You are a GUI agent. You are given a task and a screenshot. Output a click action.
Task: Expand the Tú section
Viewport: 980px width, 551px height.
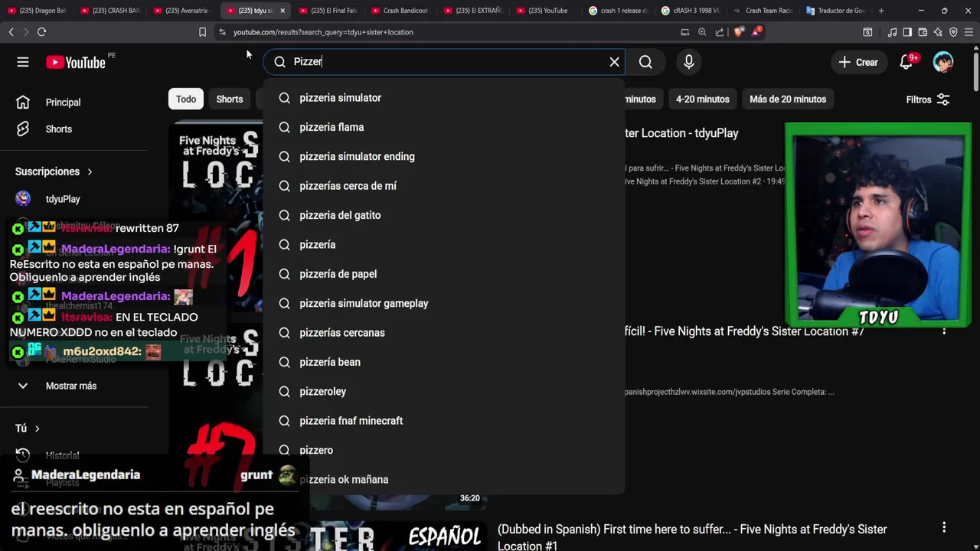coord(28,428)
